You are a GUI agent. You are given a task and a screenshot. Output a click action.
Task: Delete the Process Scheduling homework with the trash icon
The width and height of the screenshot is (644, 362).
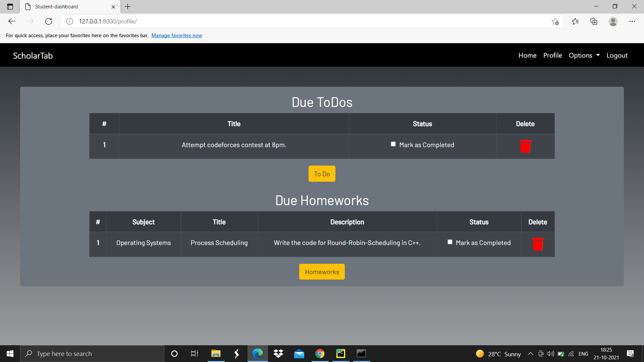(x=538, y=244)
